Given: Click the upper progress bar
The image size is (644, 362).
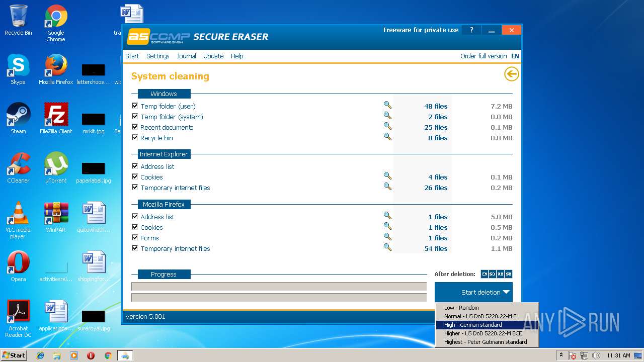Looking at the screenshot, I should tap(279, 287).
